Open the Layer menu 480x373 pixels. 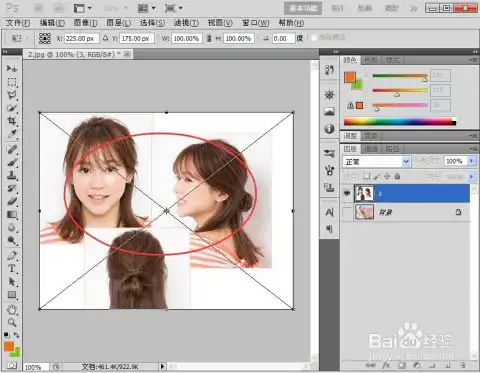tap(118, 23)
